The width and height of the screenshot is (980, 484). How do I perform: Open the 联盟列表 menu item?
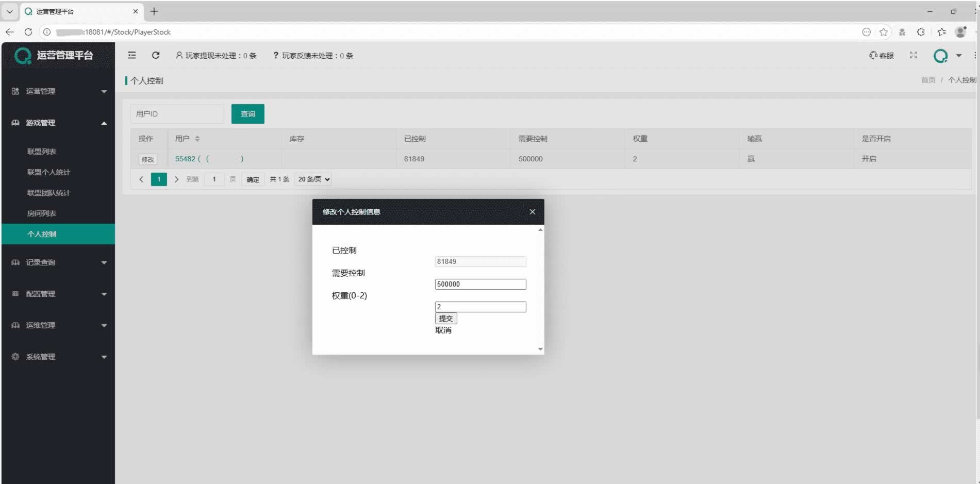click(42, 152)
